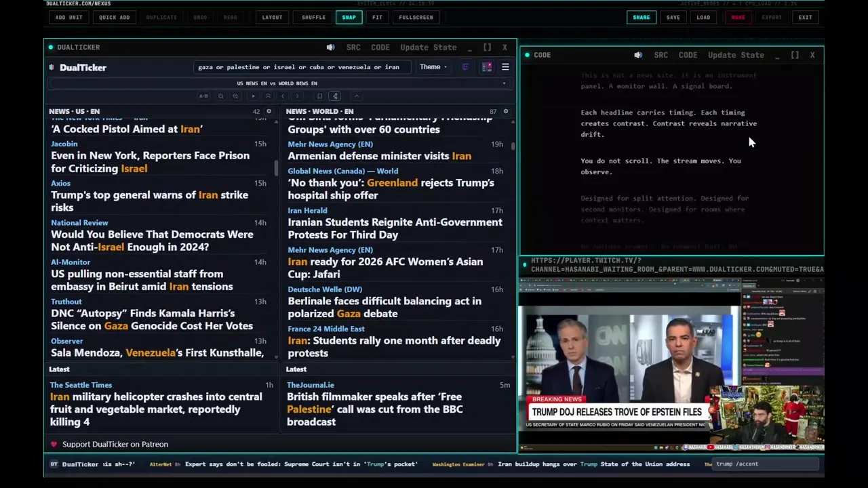
Task: Click QUICK ADD in top bar
Action: click(114, 17)
